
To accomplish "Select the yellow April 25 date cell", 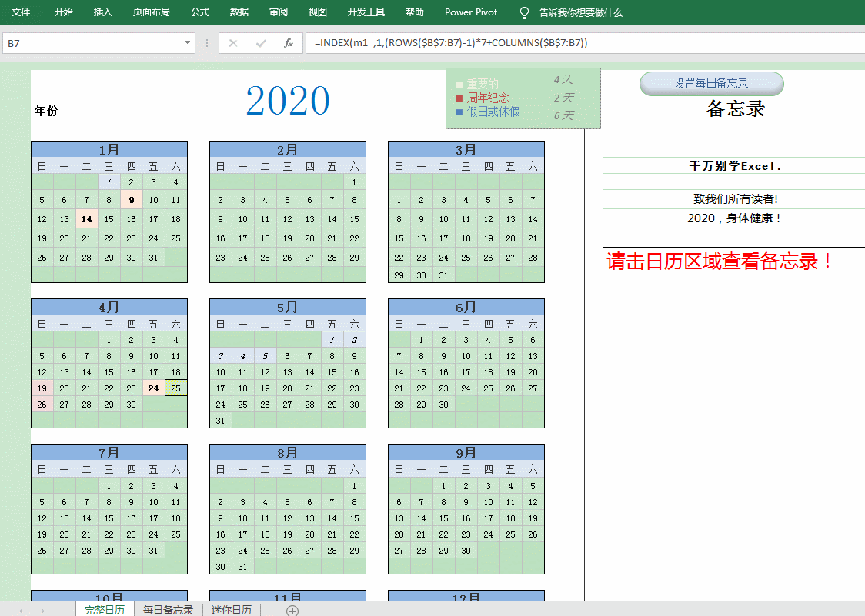I will [x=175, y=388].
